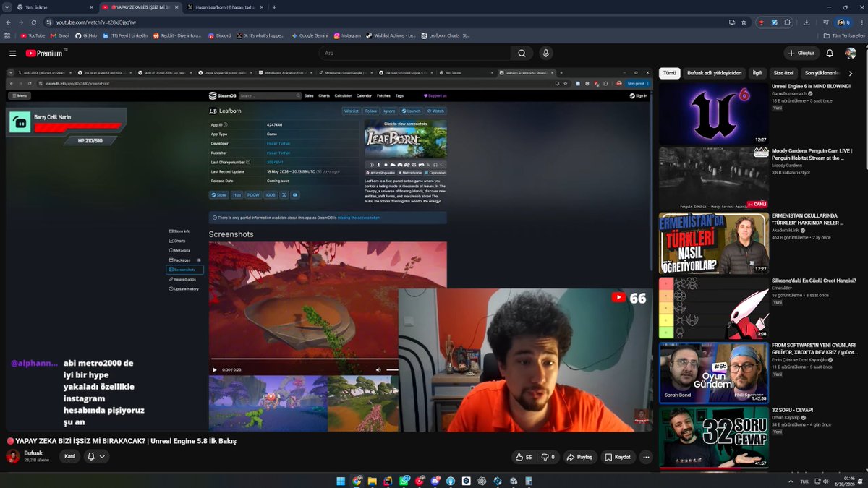Open a new browser tab with plus
Screen dimensions: 868x488
pyautogui.click(x=274, y=7)
